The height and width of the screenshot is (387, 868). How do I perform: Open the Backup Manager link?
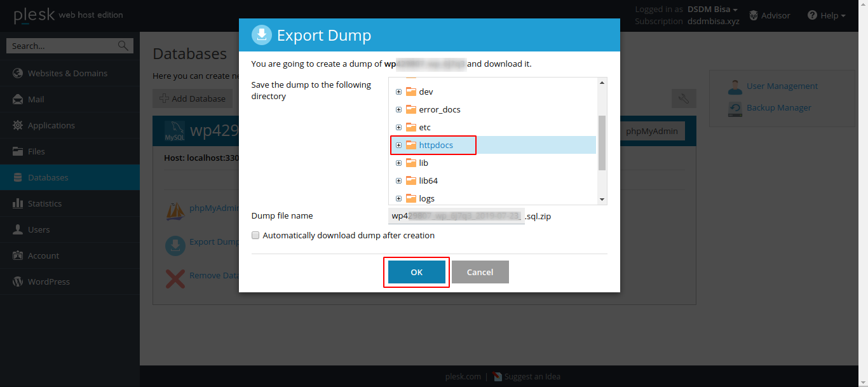[779, 107]
